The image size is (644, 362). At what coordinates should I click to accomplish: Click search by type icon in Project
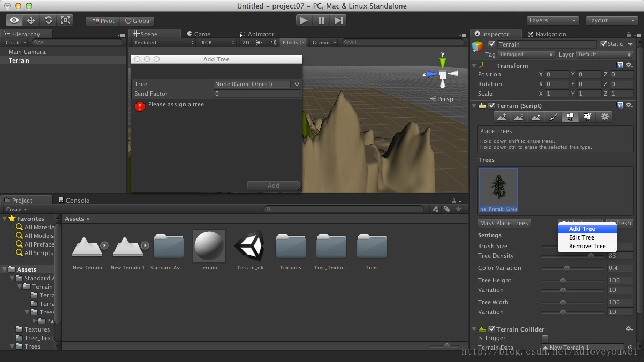point(436,210)
